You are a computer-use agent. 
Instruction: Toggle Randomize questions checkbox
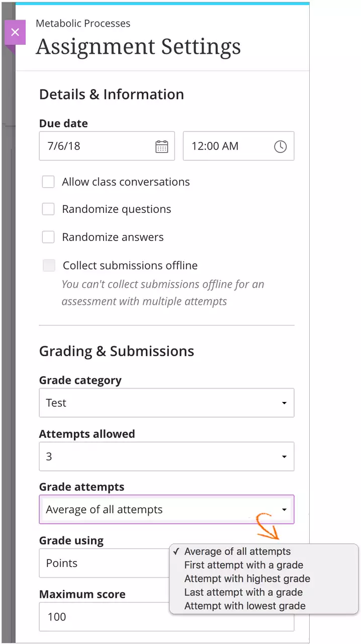click(48, 209)
